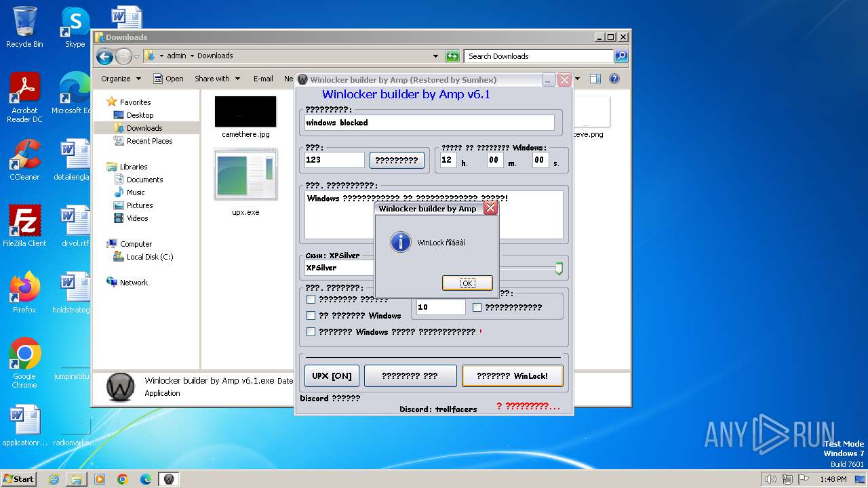Click the title field containing 'windows blocked'

coord(429,123)
